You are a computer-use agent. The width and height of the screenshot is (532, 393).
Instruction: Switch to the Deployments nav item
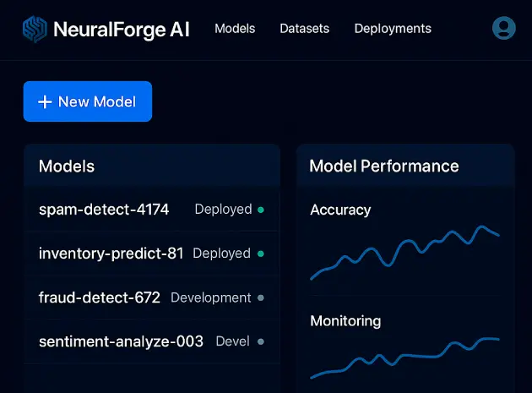coord(393,29)
